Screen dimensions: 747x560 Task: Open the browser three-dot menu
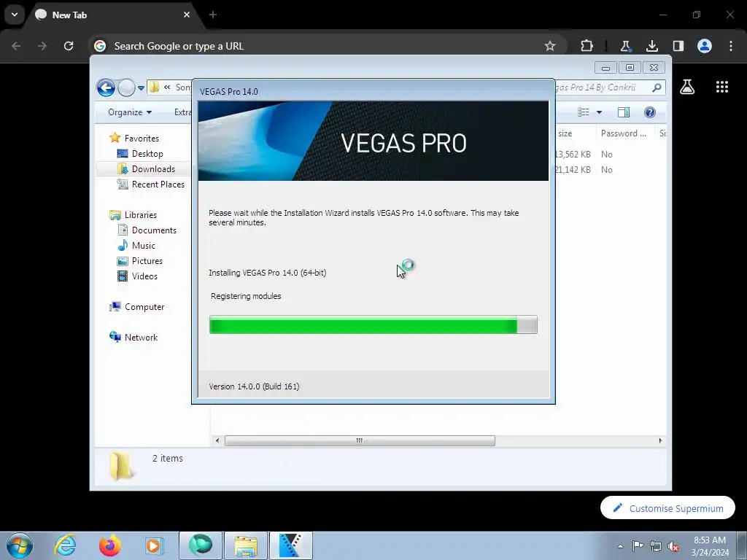point(731,46)
